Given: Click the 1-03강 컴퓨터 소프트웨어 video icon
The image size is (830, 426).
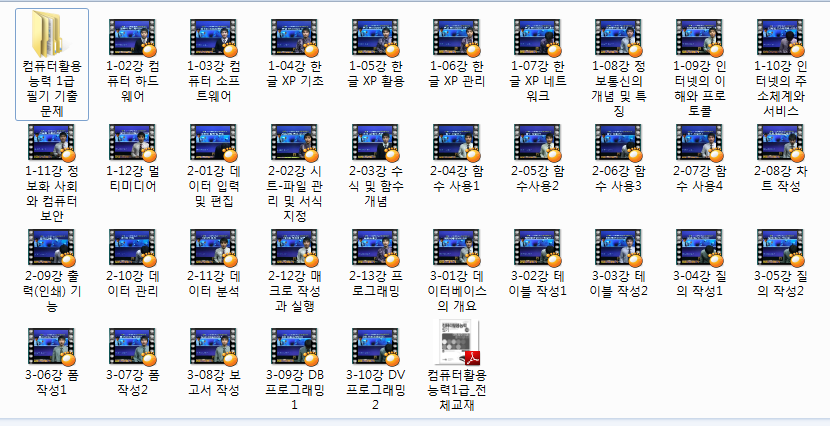Looking at the screenshot, I should tap(214, 37).
